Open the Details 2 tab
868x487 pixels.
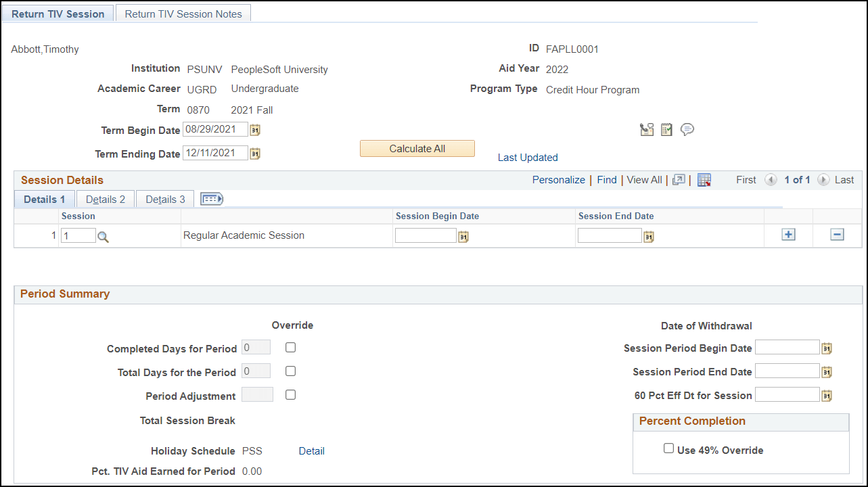105,198
